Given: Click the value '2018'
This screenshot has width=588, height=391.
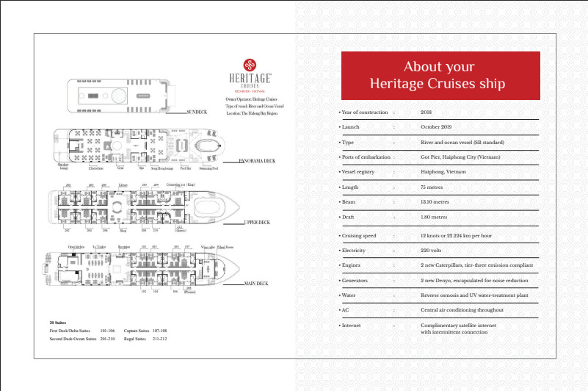Looking at the screenshot, I should tap(426, 112).
